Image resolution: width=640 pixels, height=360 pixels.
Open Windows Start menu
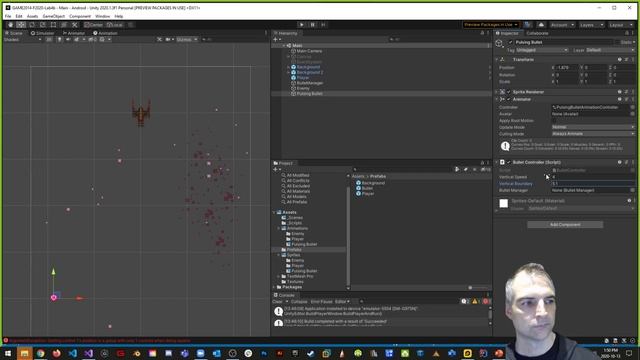tap(8, 353)
